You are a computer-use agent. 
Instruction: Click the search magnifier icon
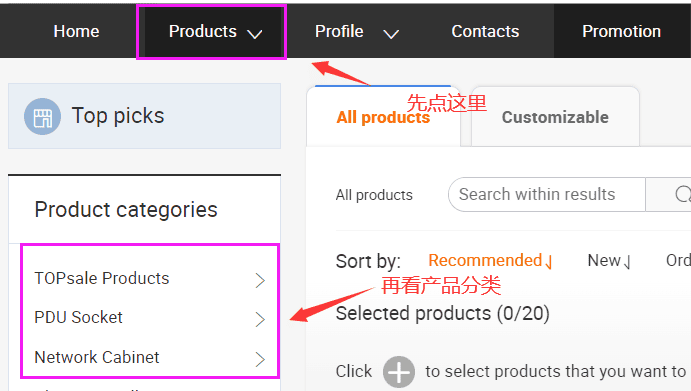coord(683,194)
